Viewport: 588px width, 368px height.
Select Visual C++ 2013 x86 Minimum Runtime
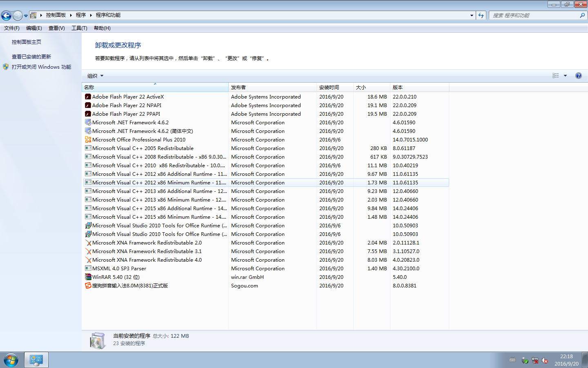(266, 200)
